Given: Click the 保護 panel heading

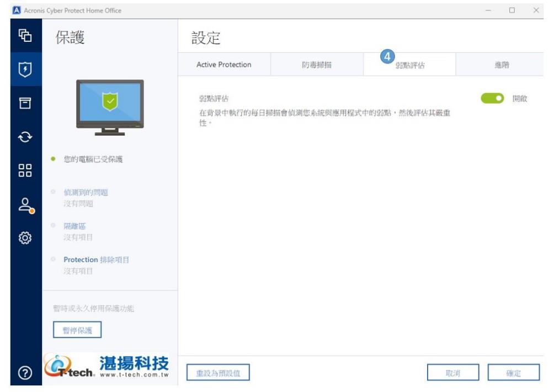Looking at the screenshot, I should pos(70,37).
